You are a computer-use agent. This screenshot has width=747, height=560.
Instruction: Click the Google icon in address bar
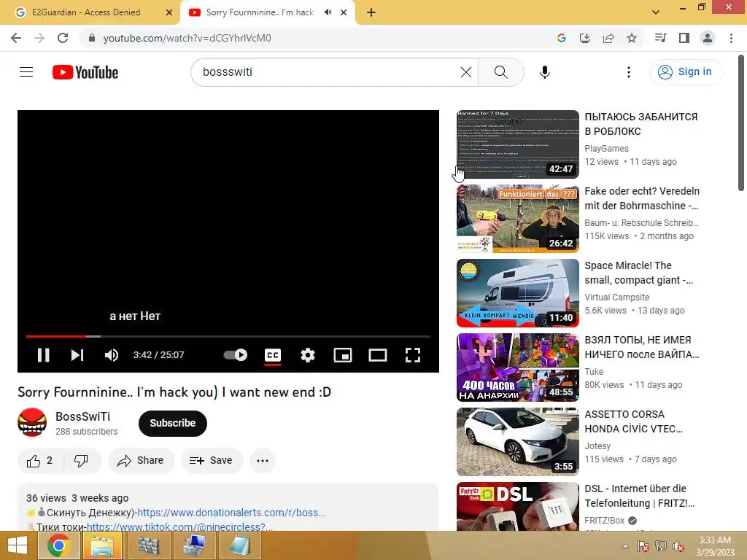[x=561, y=38]
